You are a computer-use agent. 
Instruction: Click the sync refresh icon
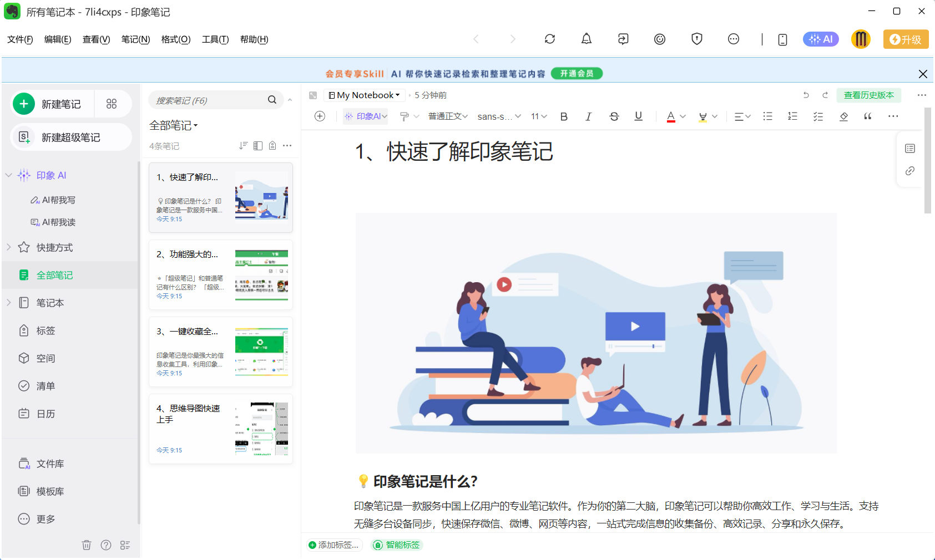click(550, 39)
